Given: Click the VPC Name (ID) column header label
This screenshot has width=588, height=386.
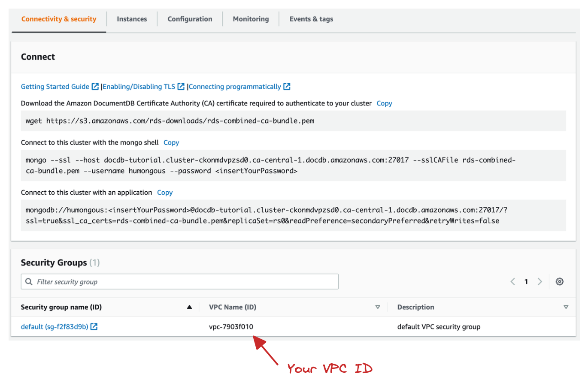Looking at the screenshot, I should tap(233, 307).
